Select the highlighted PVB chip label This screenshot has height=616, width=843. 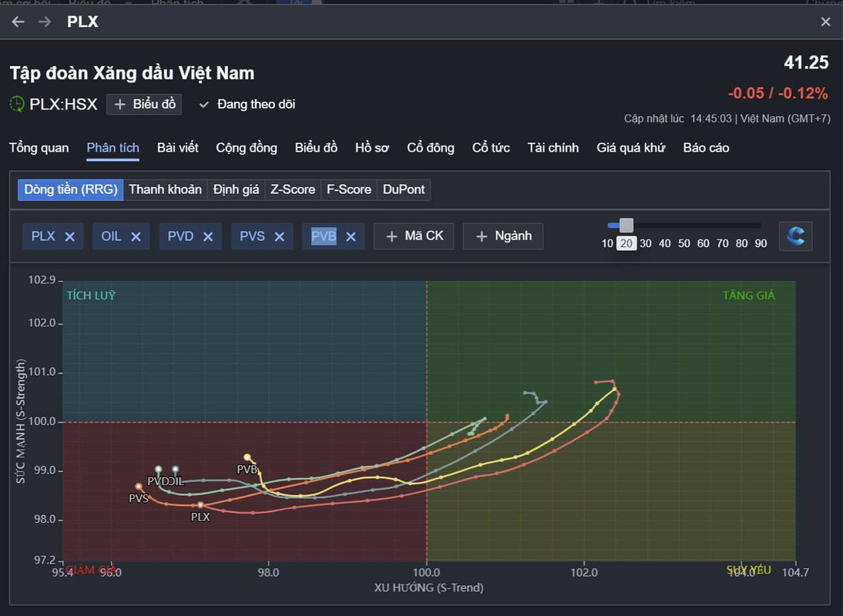point(324,236)
